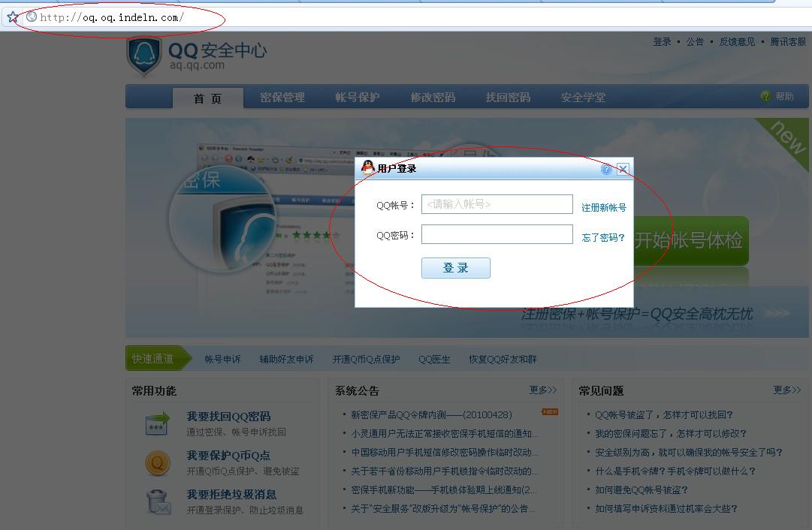Click the bookmark star icon in address bar
The height and width of the screenshot is (530, 812).
[x=13, y=17]
